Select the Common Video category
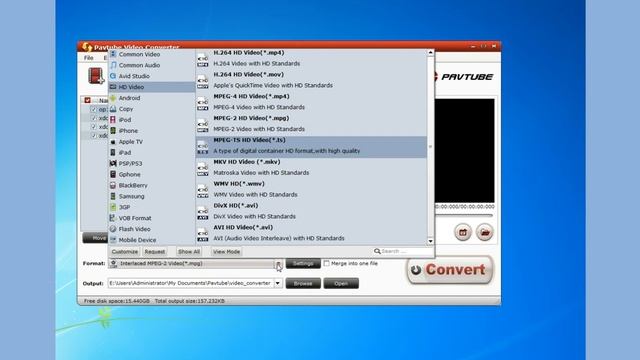 point(151,54)
